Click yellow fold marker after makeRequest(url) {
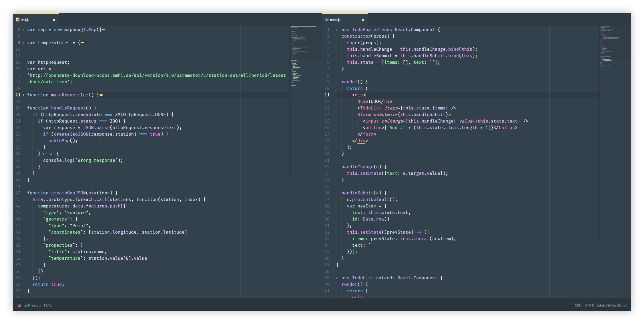This screenshot has height=324, width=644. [x=101, y=95]
